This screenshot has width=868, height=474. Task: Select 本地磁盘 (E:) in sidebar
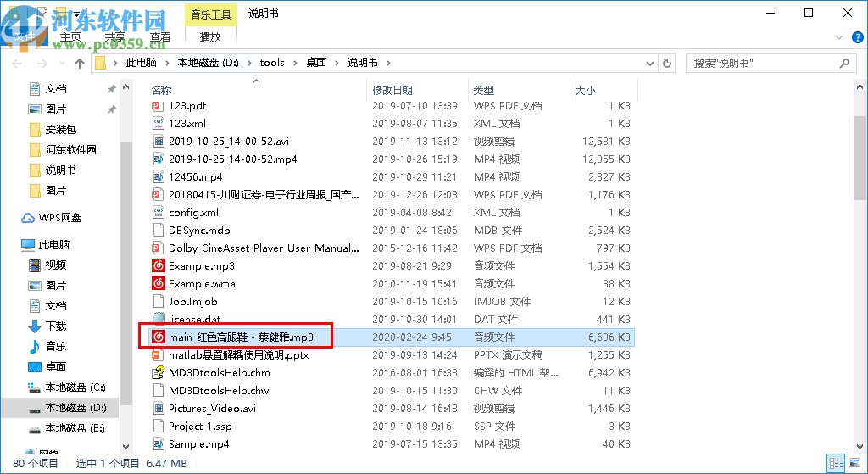coord(68,428)
